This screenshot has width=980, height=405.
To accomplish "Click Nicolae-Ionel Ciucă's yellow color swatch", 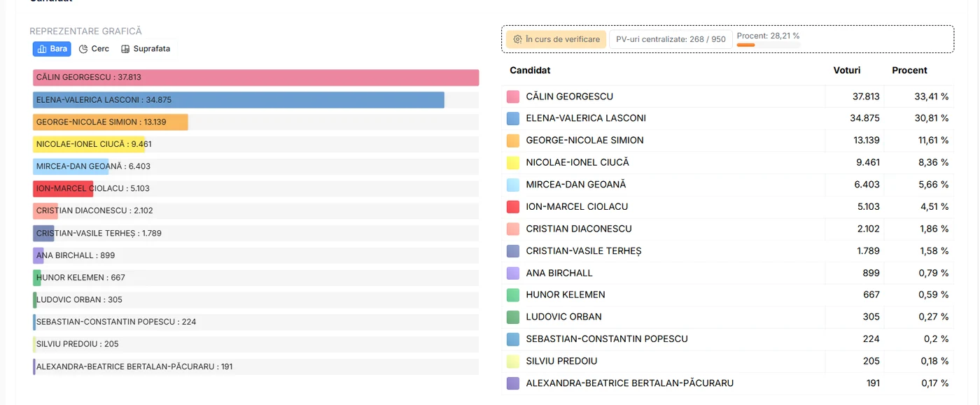I will click(513, 162).
